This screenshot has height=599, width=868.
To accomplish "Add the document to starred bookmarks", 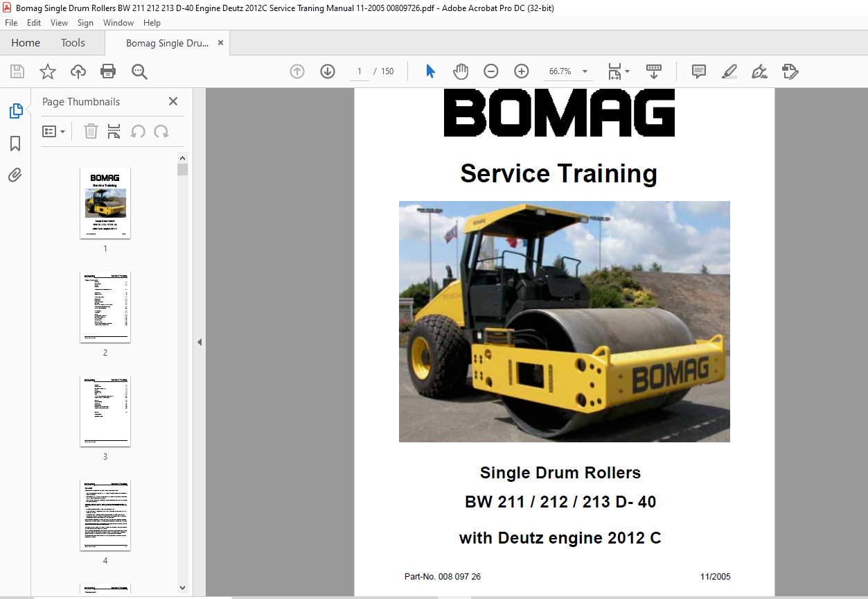I will coord(47,71).
